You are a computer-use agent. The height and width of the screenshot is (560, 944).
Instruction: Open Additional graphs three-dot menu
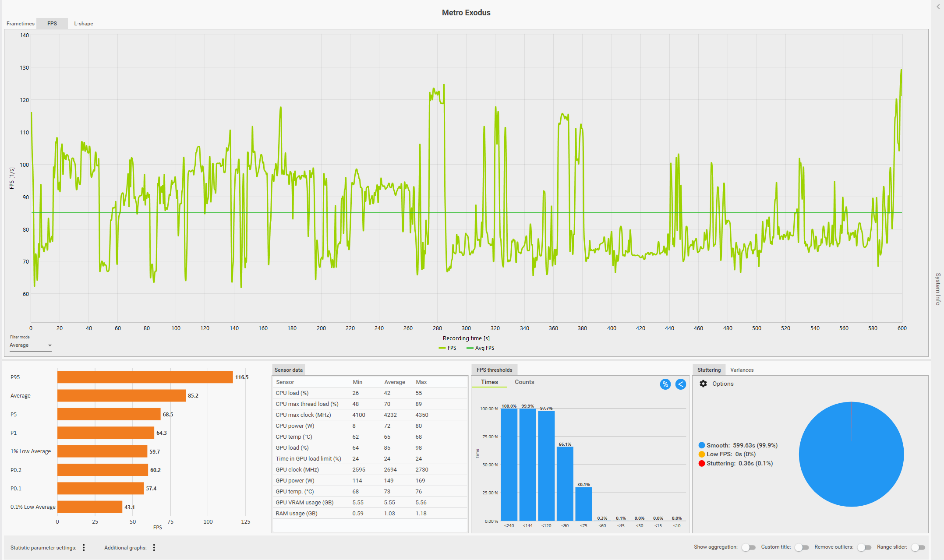pyautogui.click(x=154, y=548)
